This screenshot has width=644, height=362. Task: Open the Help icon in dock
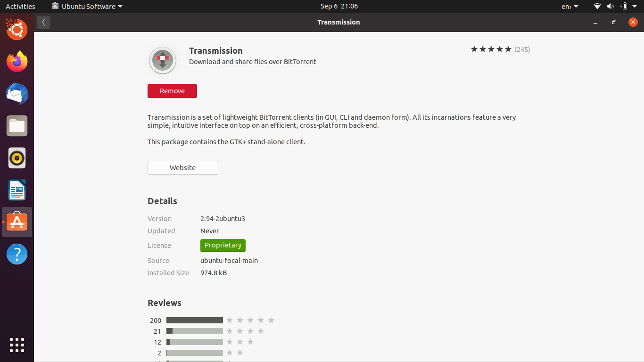(17, 254)
